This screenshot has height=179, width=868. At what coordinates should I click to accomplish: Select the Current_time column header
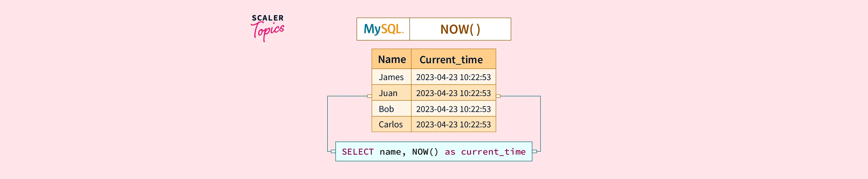coord(451,60)
